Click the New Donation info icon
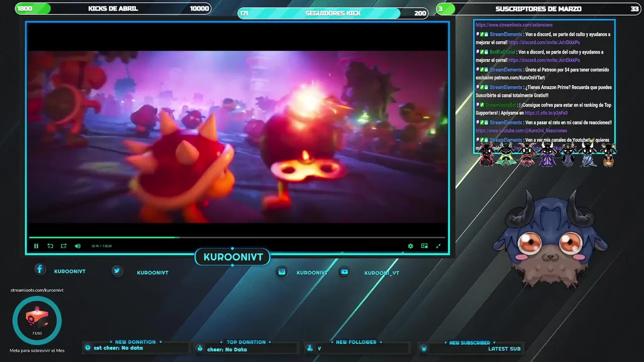Screen dimensions: 644x362 (88, 348)
